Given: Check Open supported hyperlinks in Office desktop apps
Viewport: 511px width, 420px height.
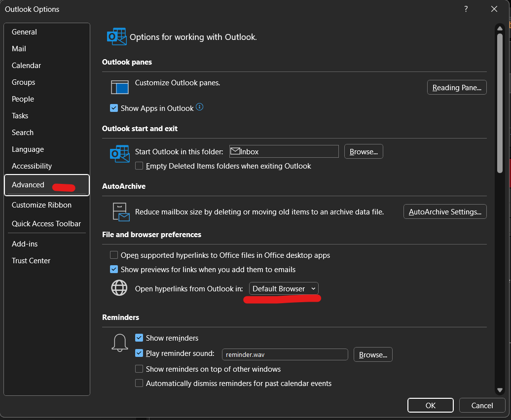Looking at the screenshot, I should (114, 255).
